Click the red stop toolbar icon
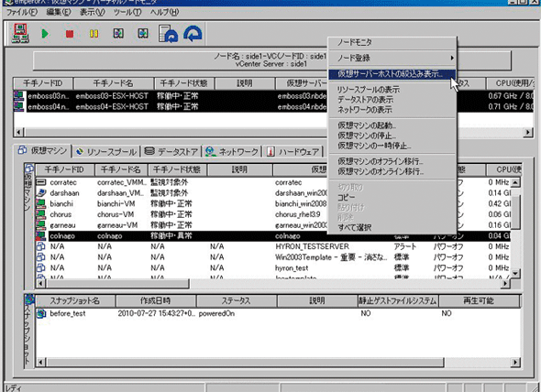The height and width of the screenshot is (392, 541). click(x=70, y=34)
